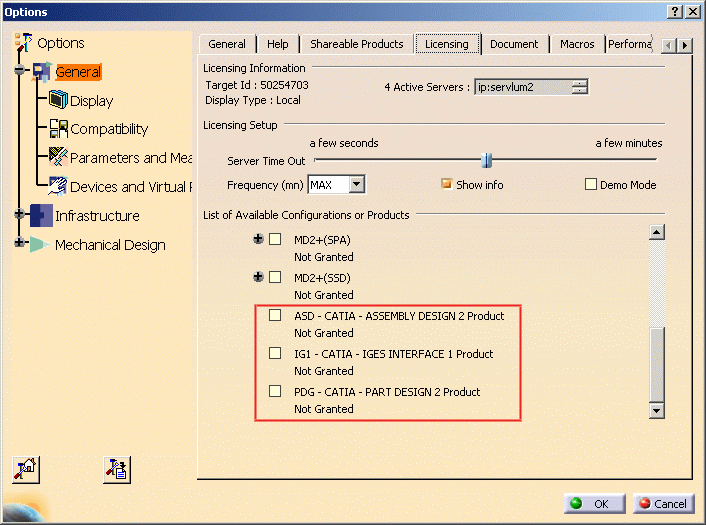Screen dimensions: 706x525
Task: Click the Compatibility icon in tree
Action: 58,128
